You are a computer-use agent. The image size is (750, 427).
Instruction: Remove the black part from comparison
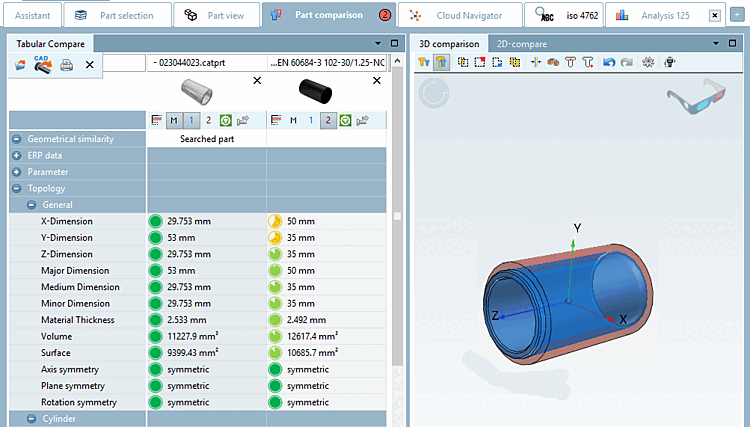click(x=376, y=80)
